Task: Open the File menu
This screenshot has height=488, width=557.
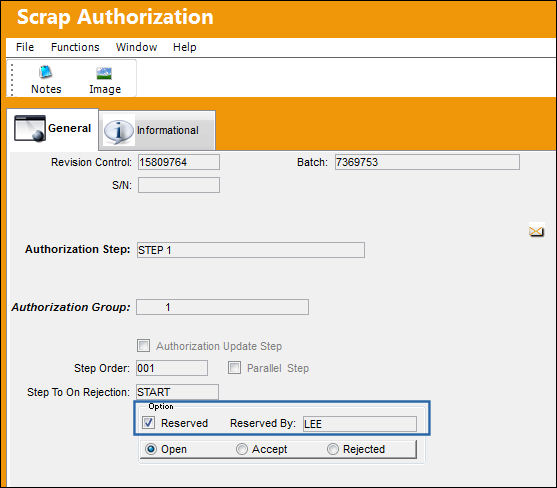Action: pyautogui.click(x=25, y=47)
